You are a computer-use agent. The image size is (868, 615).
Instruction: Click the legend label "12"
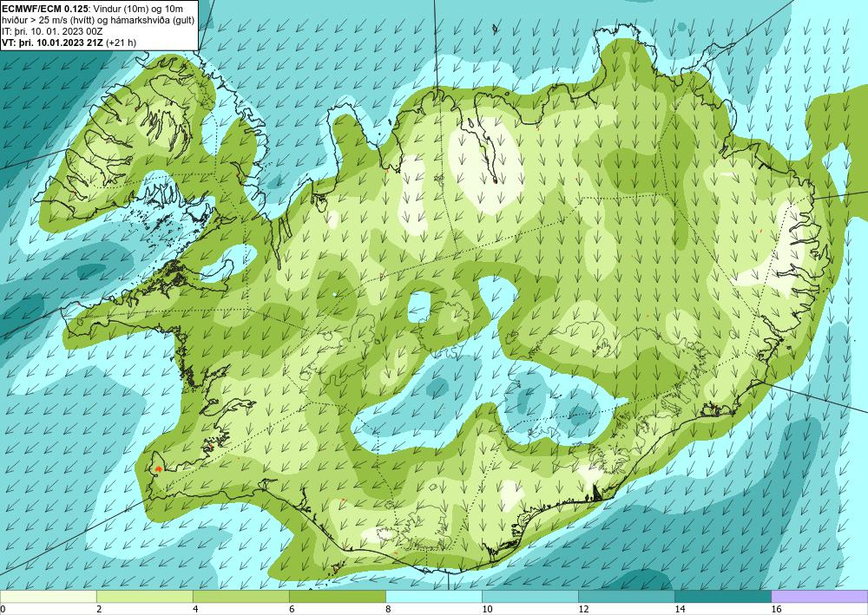pos(583,609)
